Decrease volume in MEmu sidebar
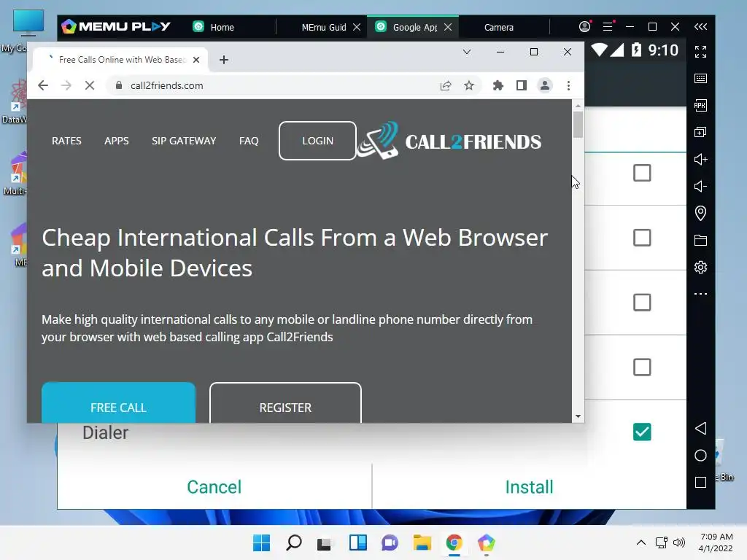 (x=700, y=186)
